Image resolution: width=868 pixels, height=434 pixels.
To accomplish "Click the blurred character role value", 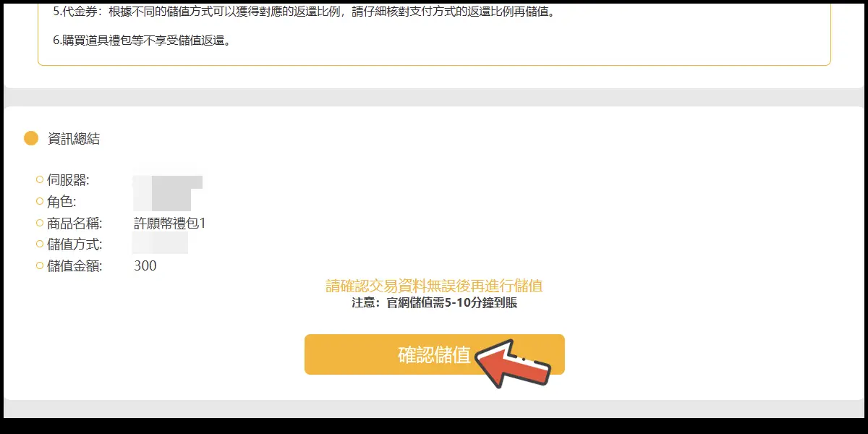I will (163, 200).
